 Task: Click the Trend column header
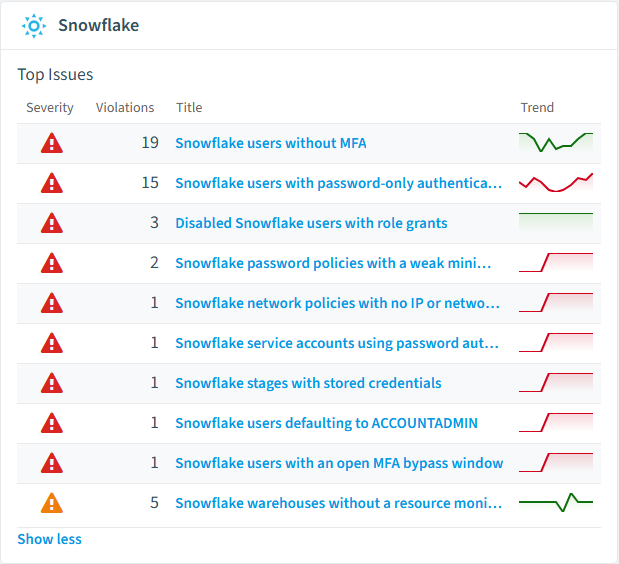[537, 107]
